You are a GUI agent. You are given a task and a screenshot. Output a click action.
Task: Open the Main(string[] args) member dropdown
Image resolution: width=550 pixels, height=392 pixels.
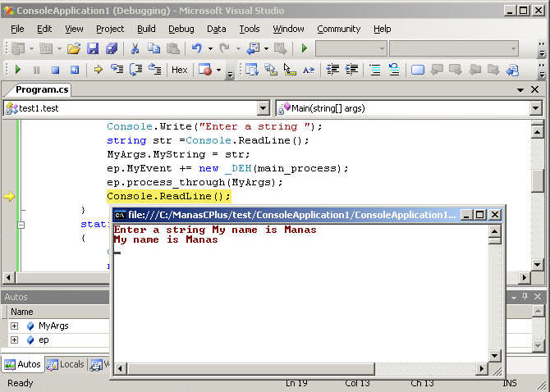535,108
